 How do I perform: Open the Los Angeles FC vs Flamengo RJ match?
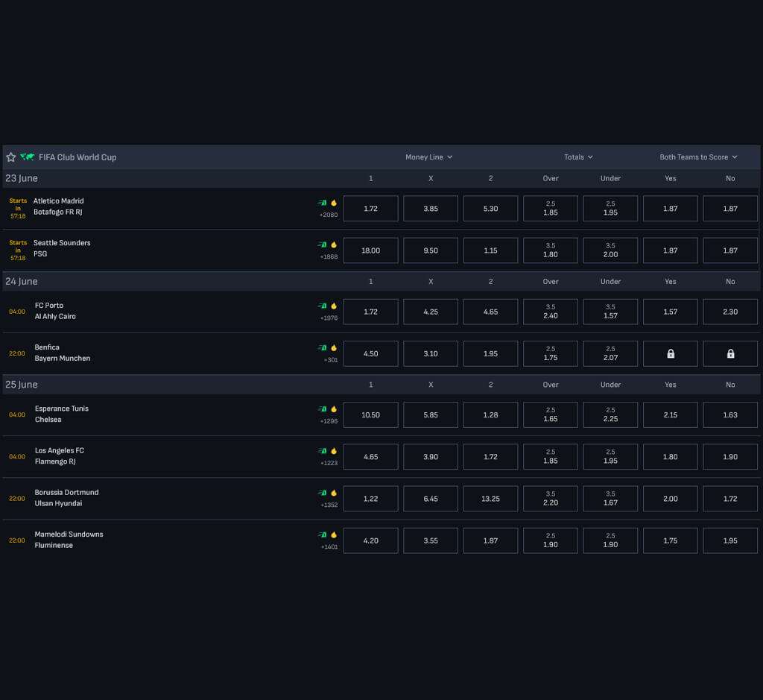[x=60, y=455]
